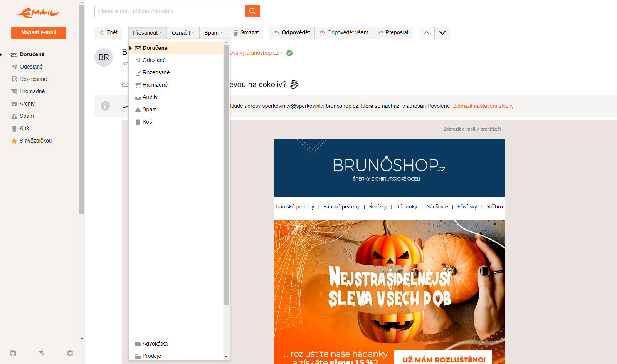
Task: Click the sidebar scrollbar thumb
Action: (x=82, y=110)
